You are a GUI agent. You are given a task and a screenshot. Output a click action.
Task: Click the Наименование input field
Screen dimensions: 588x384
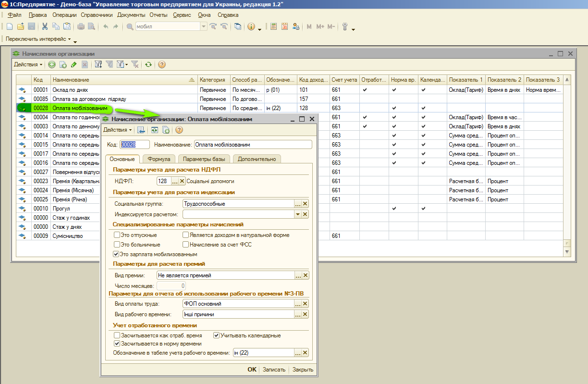pos(253,144)
